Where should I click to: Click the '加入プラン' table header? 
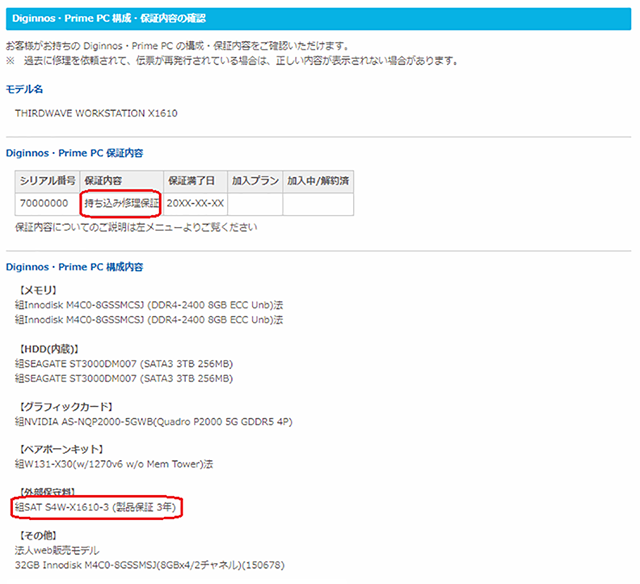tap(255, 181)
